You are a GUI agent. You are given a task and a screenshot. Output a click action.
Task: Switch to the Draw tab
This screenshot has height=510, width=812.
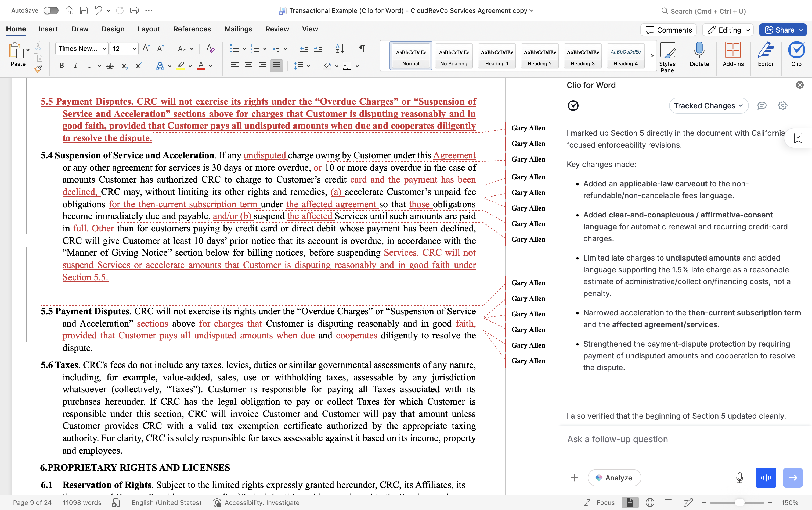pyautogui.click(x=80, y=29)
